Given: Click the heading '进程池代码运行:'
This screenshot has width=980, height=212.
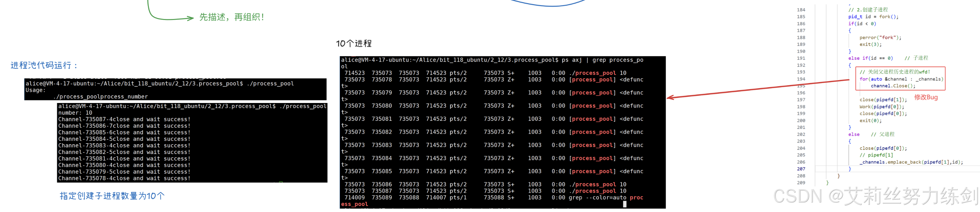Looking at the screenshot, I should [44, 66].
